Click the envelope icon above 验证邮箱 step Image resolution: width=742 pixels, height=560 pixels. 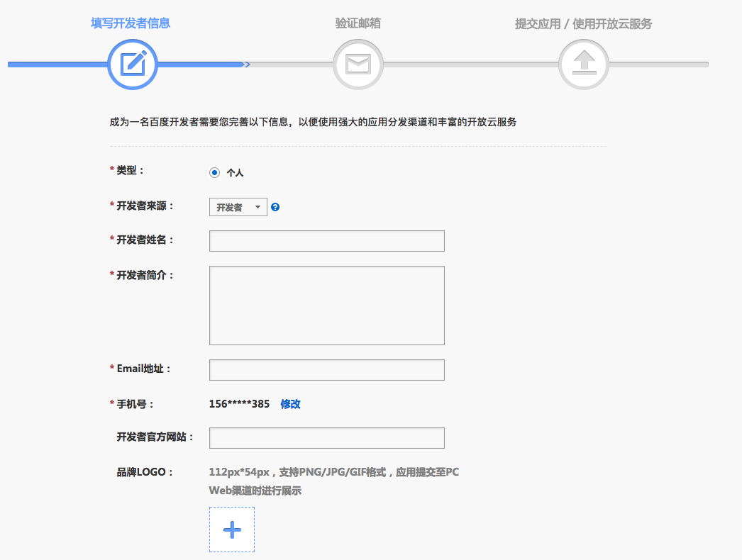click(358, 64)
